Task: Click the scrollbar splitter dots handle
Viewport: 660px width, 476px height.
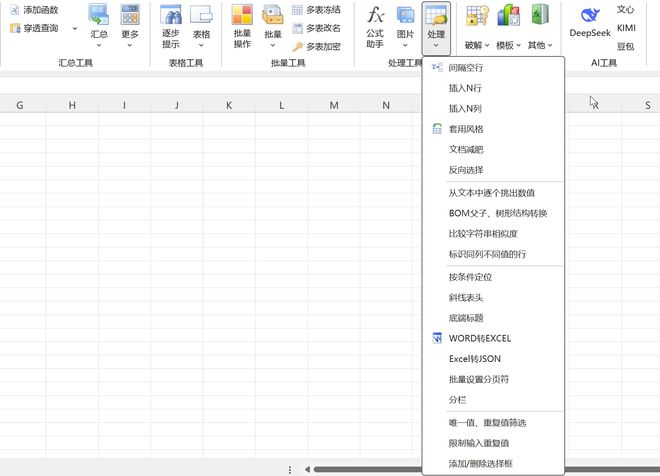Action: point(290,469)
